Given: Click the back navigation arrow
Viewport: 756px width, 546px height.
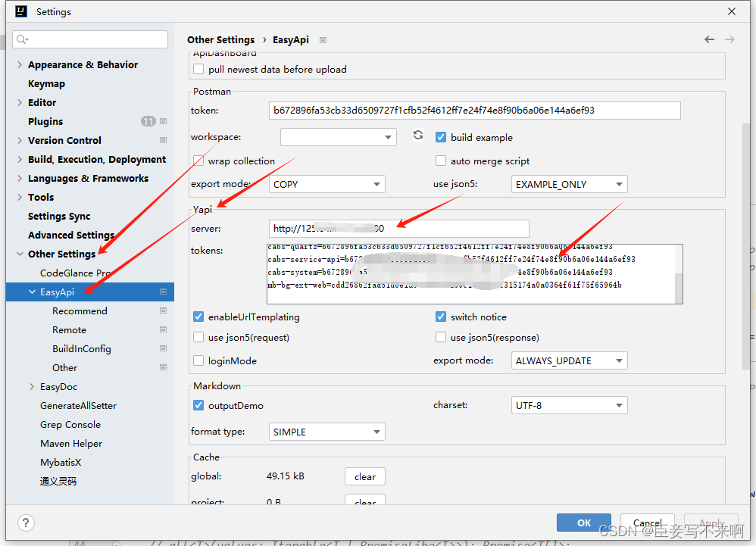Looking at the screenshot, I should click(709, 39).
